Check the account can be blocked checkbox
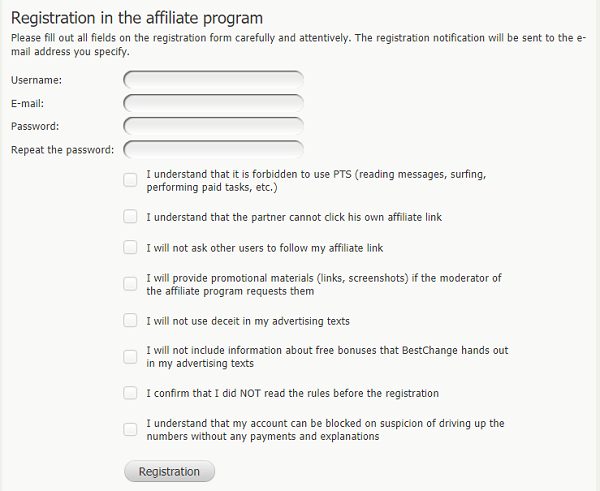Screen dimensions: 600x491 130,429
